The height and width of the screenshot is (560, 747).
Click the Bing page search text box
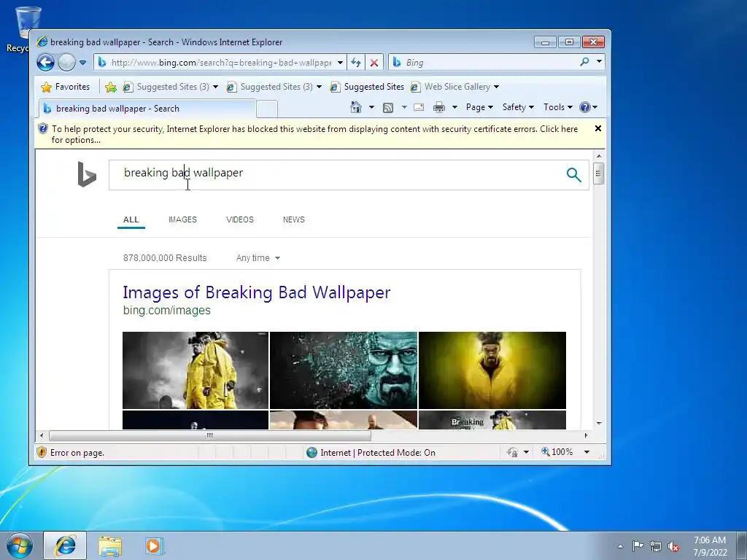point(333,175)
